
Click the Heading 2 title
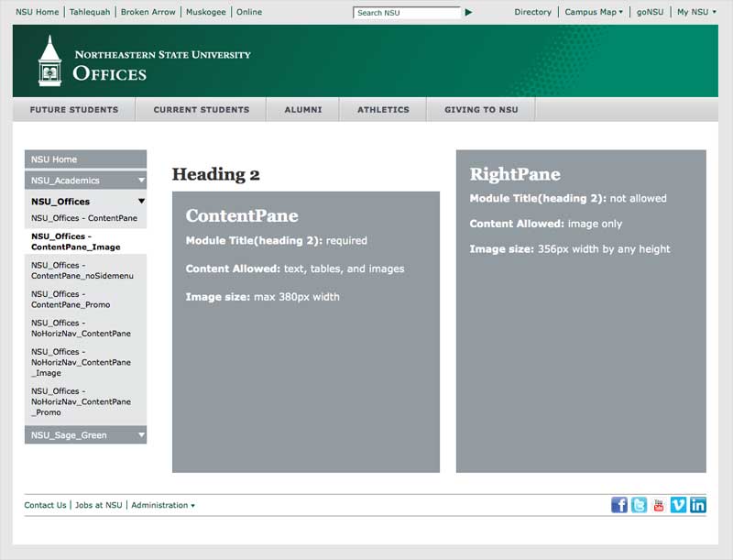tap(216, 174)
